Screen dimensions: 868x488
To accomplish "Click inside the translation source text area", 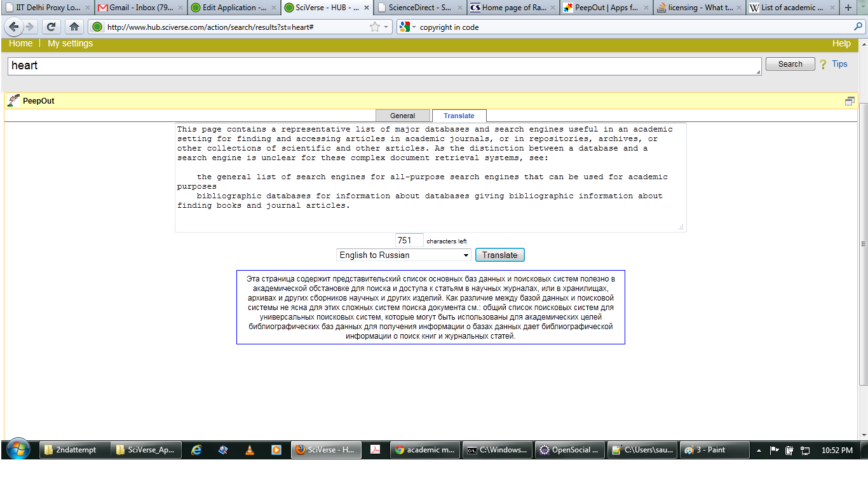I will (x=431, y=177).
